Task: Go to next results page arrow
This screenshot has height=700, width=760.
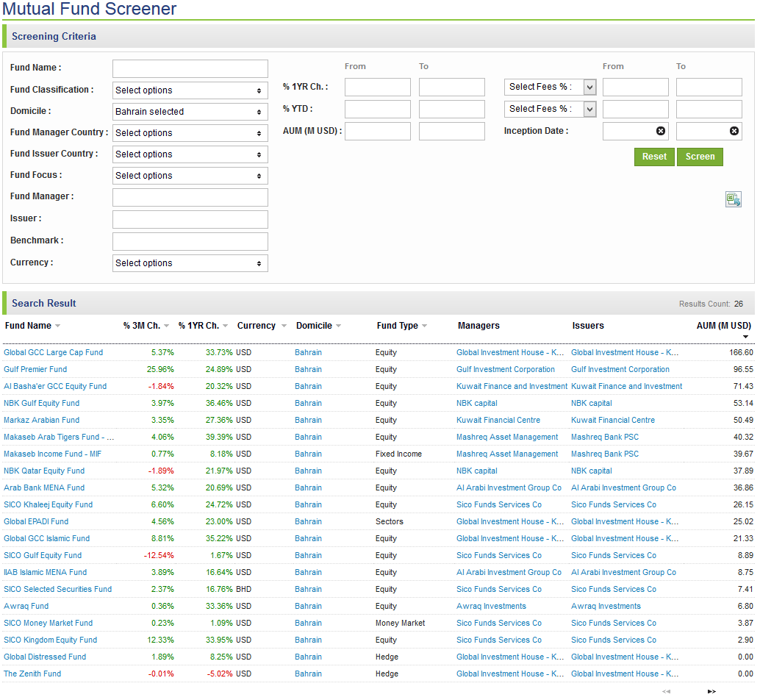Action: click(711, 691)
